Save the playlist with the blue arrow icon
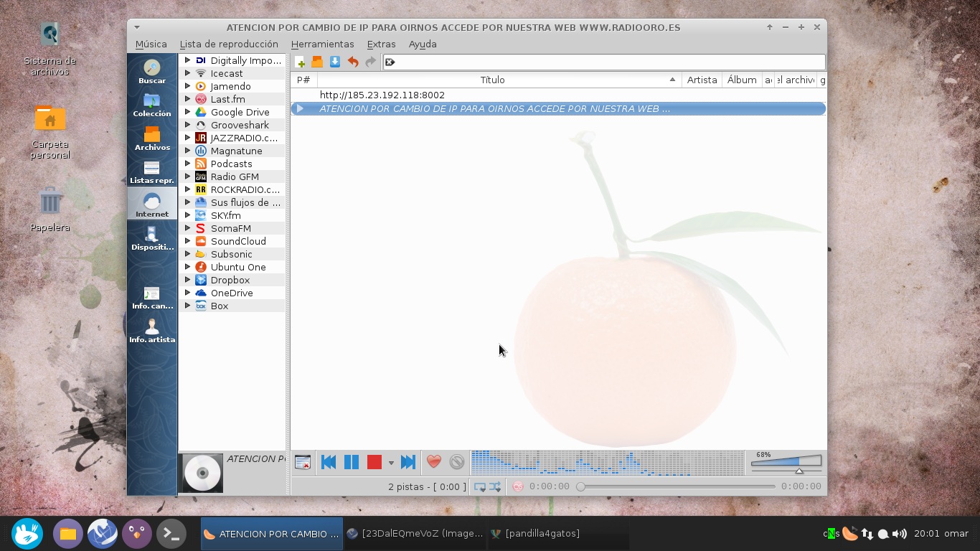The height and width of the screenshot is (551, 980). point(334,62)
